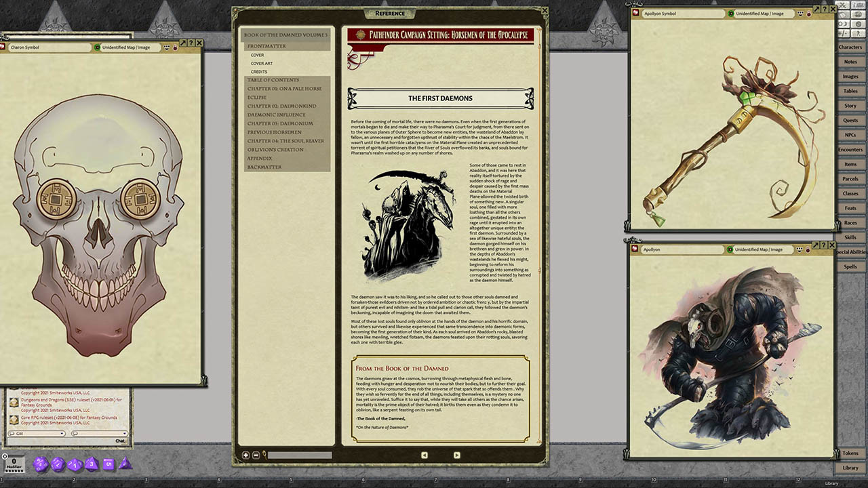This screenshot has width=868, height=488.
Task: Go to previous reference page arrow
Action: click(425, 455)
